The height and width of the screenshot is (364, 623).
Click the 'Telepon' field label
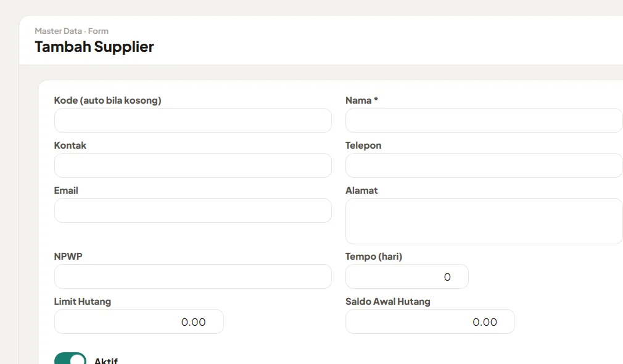coord(363,146)
